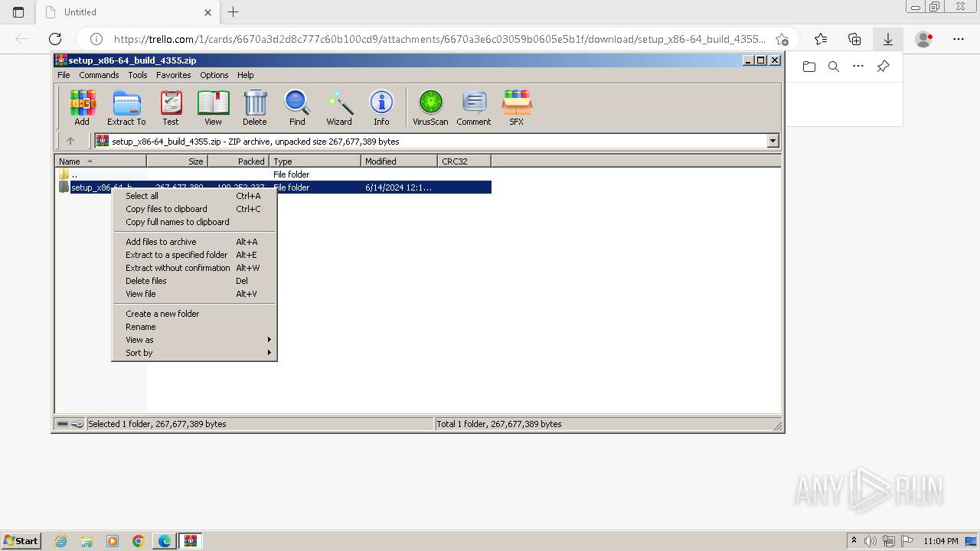The image size is (980, 551).
Task: Expand the View as submenu
Action: coord(194,340)
